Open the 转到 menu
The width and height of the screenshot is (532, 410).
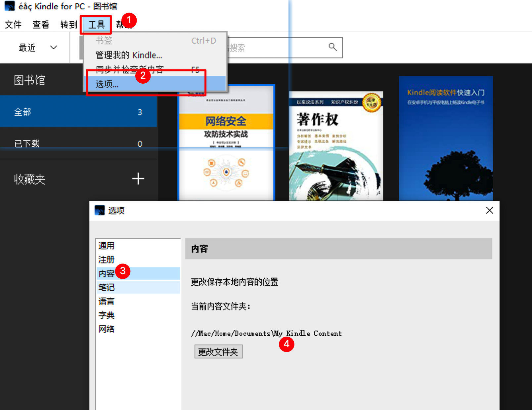[68, 24]
